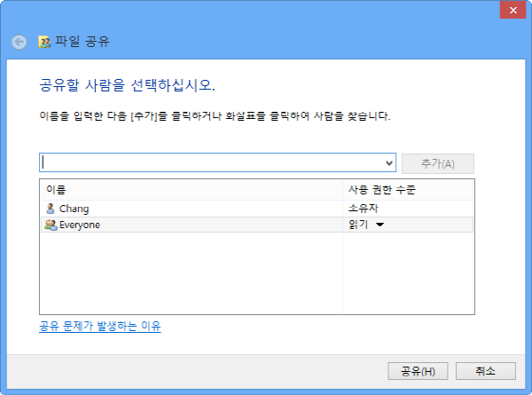Expand the 읽기 permission dropdown for Everyone

[379, 225]
